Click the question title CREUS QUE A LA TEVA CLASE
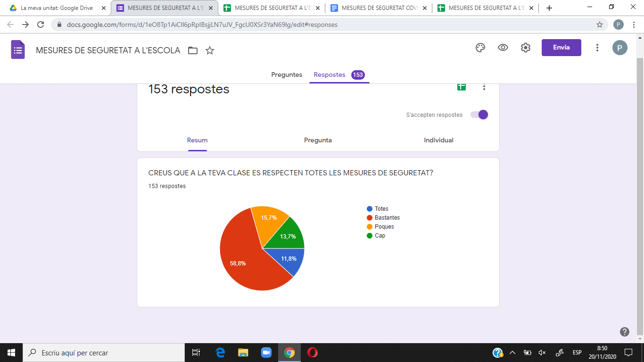The image size is (644, 362). tap(290, 173)
